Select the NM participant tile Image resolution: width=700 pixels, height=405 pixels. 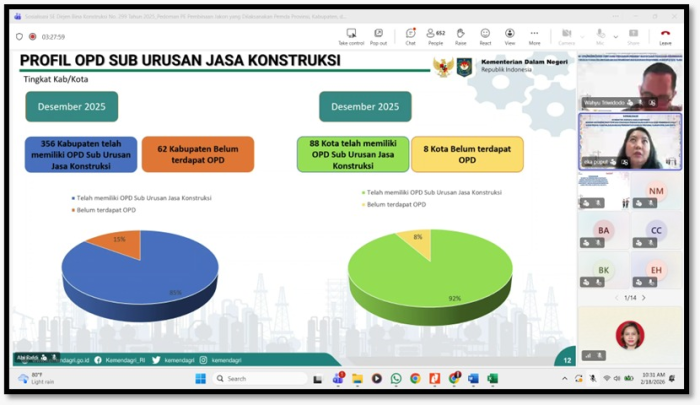pos(655,191)
